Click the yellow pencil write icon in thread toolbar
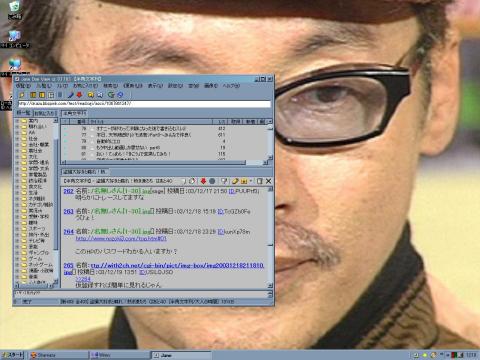480x360 pixels. click(x=235, y=181)
